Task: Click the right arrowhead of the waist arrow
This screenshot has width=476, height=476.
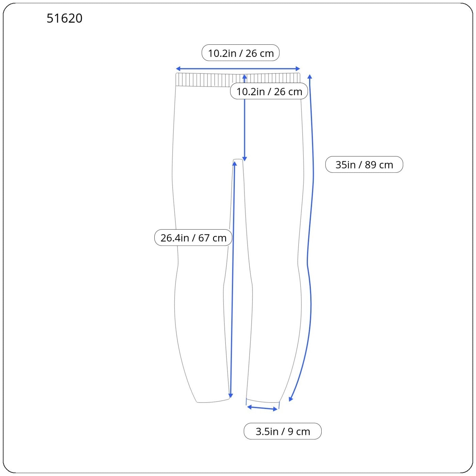Action: click(x=298, y=69)
